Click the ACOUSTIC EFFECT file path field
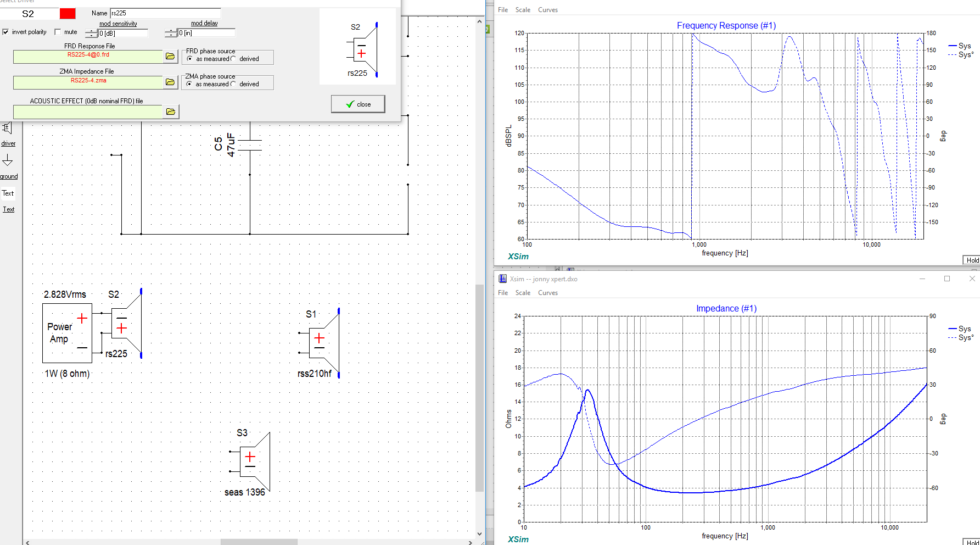Image resolution: width=980 pixels, height=545 pixels. [x=88, y=112]
